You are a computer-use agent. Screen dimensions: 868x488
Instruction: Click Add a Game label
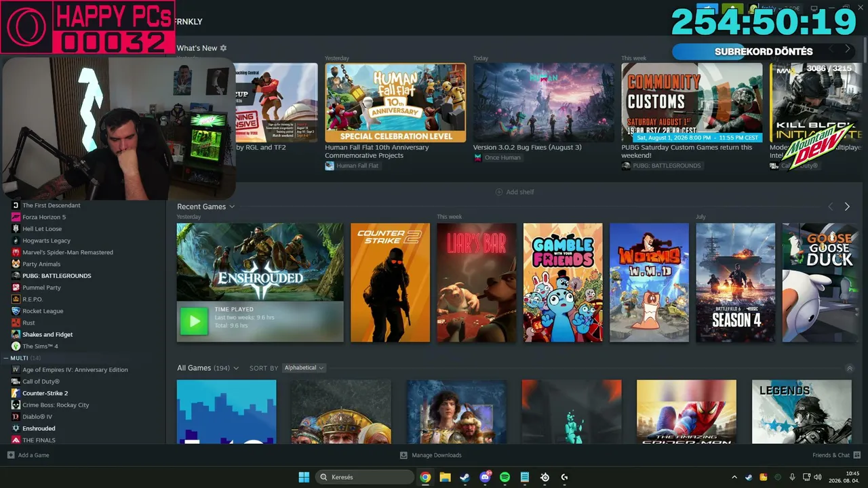pyautogui.click(x=33, y=455)
